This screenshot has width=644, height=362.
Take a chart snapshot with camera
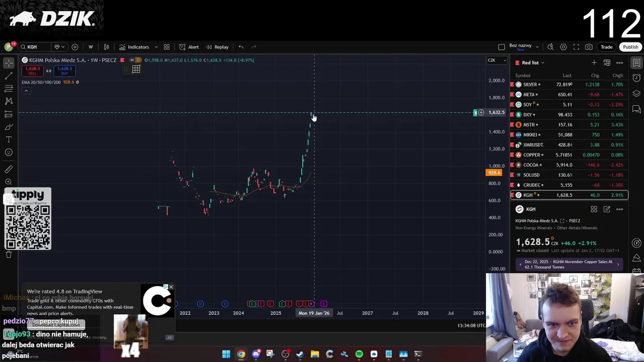click(589, 47)
